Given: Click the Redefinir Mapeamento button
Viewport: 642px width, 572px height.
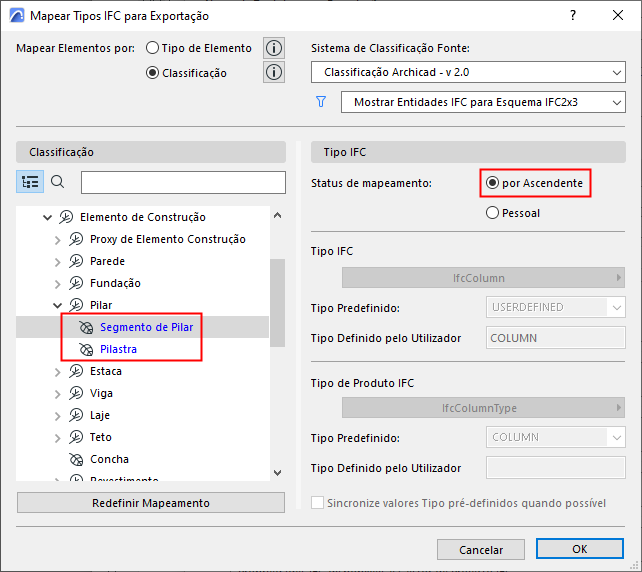Looking at the screenshot, I should point(150,503).
